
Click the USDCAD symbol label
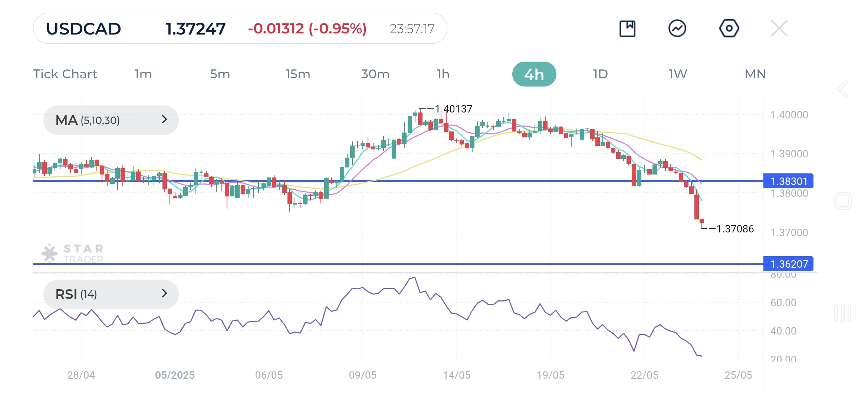click(x=83, y=28)
